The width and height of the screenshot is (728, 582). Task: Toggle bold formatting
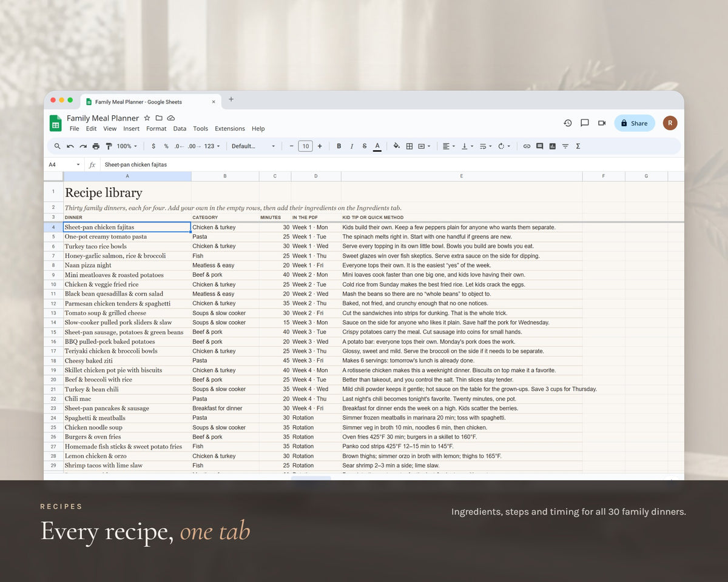coord(339,146)
